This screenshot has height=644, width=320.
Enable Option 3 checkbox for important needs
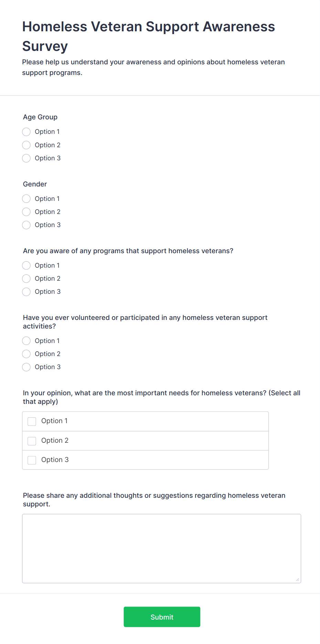(x=32, y=460)
